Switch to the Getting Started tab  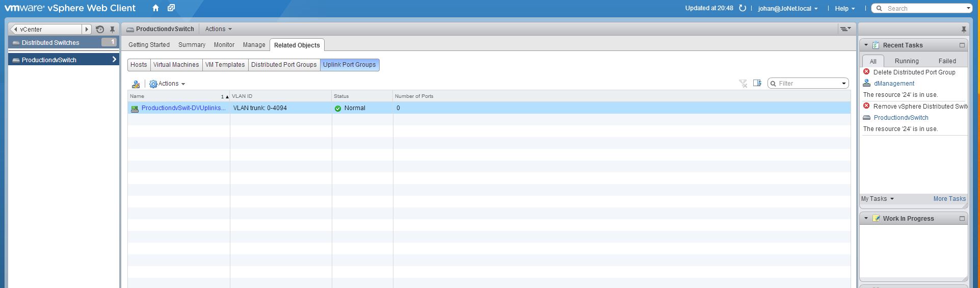(x=149, y=45)
